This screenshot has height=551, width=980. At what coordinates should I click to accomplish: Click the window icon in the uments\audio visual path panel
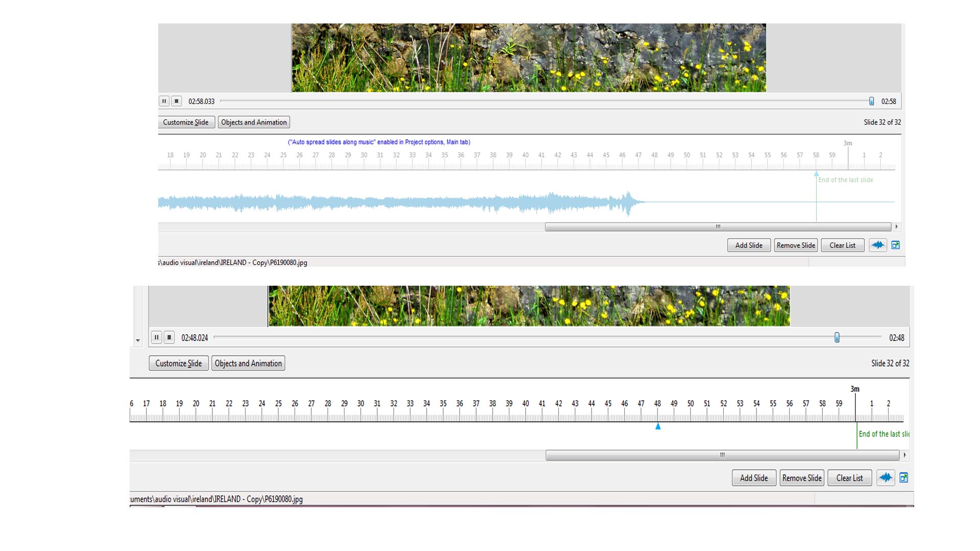[x=903, y=478]
